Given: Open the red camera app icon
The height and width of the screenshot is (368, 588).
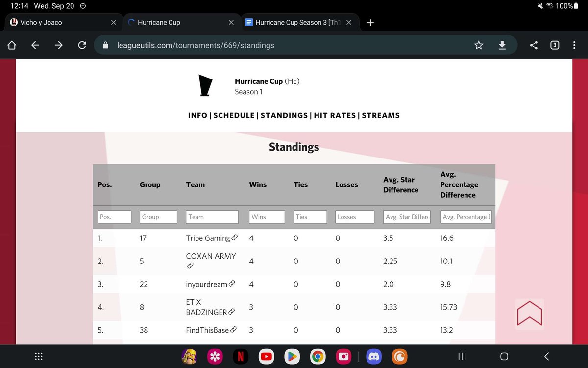Looking at the screenshot, I should tap(343, 357).
